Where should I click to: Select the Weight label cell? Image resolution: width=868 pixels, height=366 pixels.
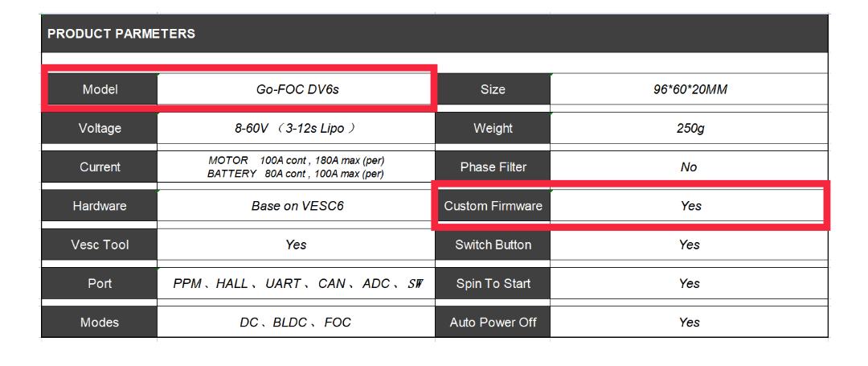pyautogui.click(x=493, y=129)
